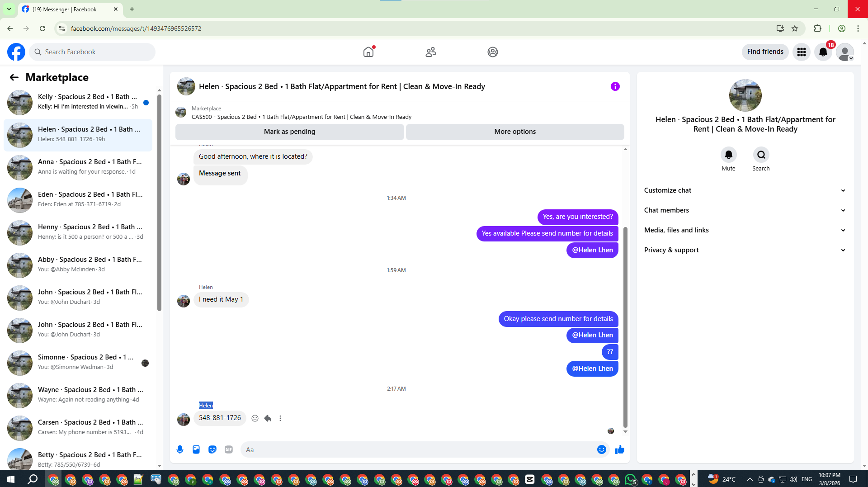Open the tab search dropdown in Chrome
This screenshot has height=487, width=868.
(9, 9)
